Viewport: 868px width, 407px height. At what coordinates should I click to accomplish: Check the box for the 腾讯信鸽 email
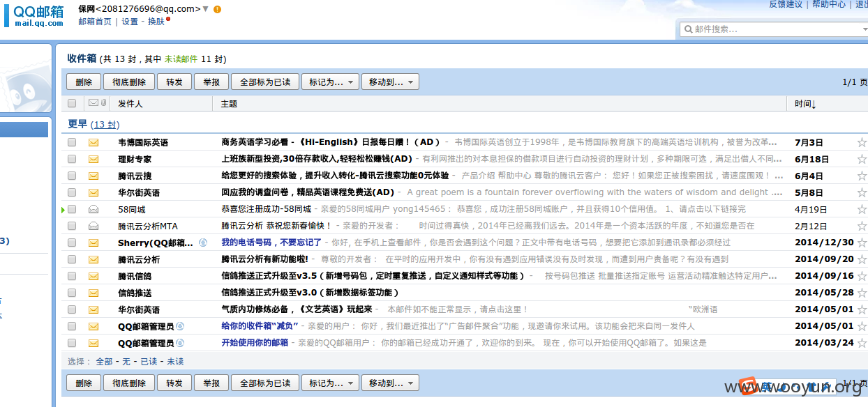click(x=72, y=276)
